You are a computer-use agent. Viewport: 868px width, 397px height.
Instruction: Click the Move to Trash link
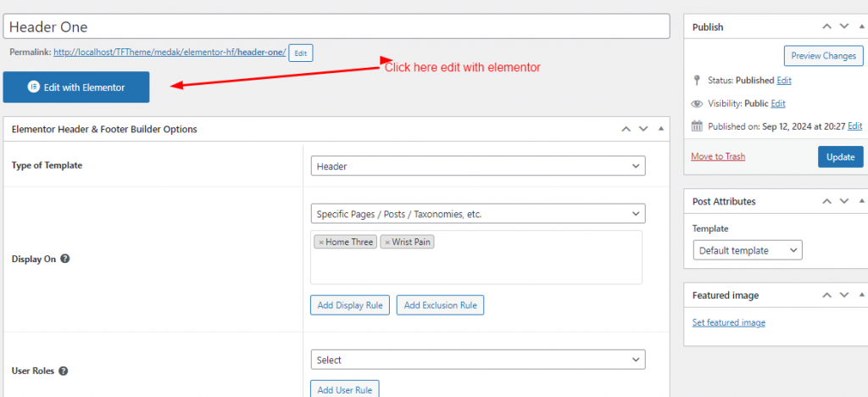[x=718, y=157]
